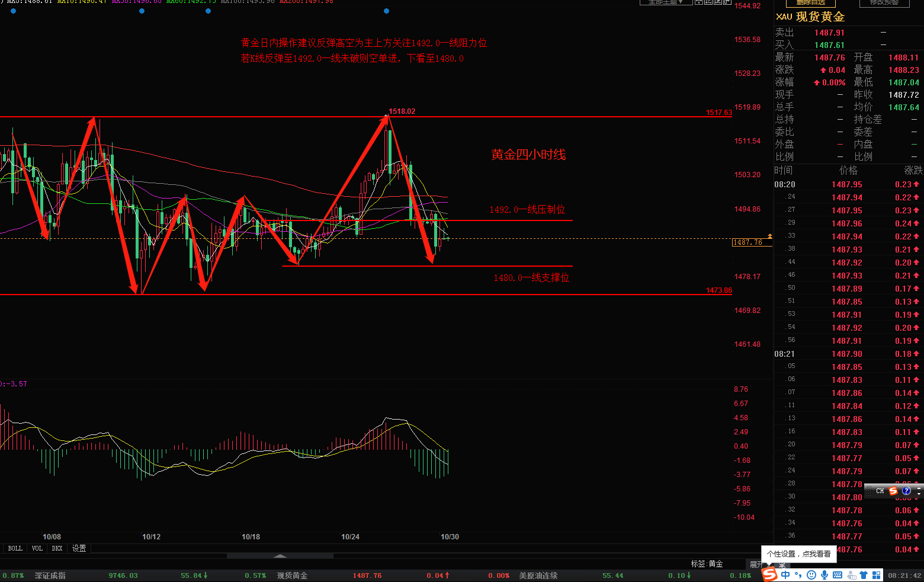Click the 标签:黄金 label
The width and height of the screenshot is (924, 582).
[707, 564]
